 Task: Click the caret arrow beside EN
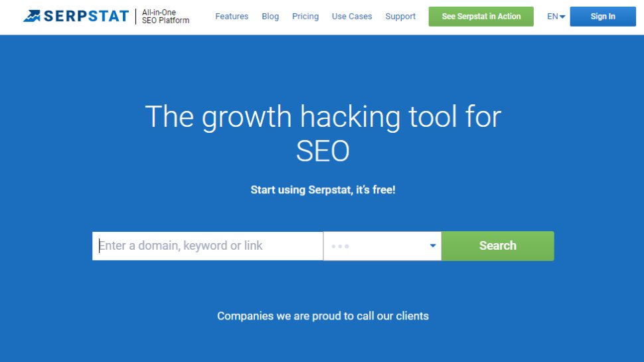pos(562,17)
